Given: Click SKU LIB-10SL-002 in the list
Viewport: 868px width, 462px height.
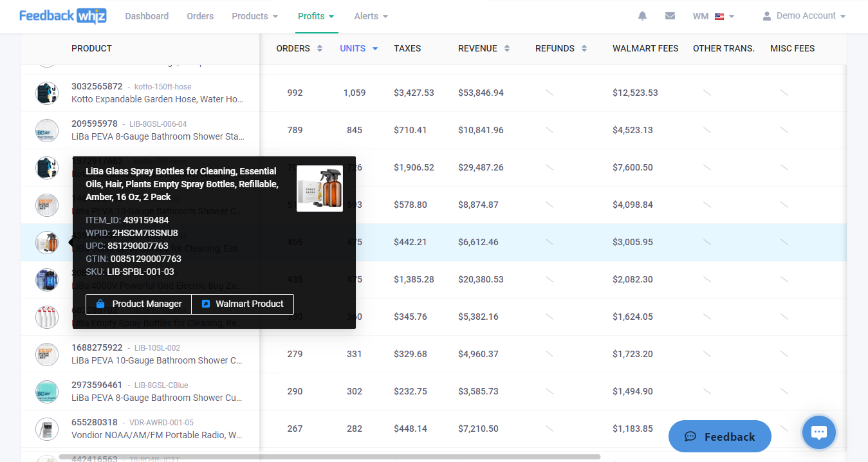Looking at the screenshot, I should [158, 348].
